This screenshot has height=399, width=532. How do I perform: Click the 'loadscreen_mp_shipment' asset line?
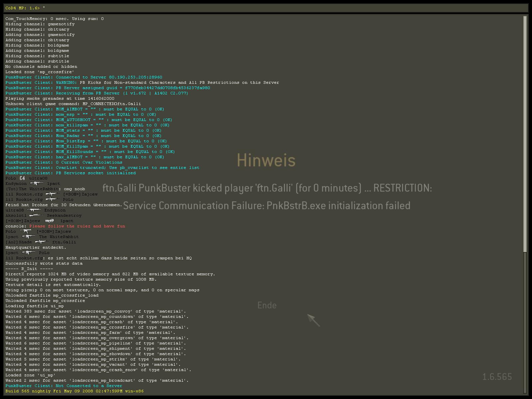96,348
